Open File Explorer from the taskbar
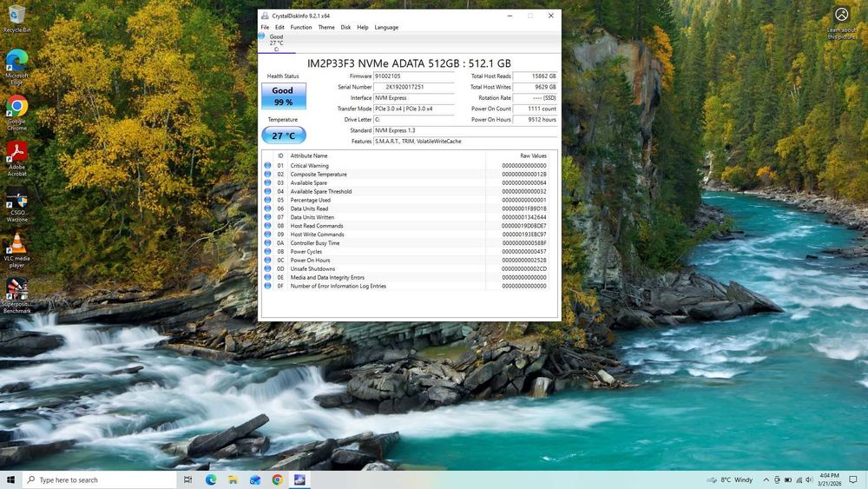868x489 pixels. point(233,479)
